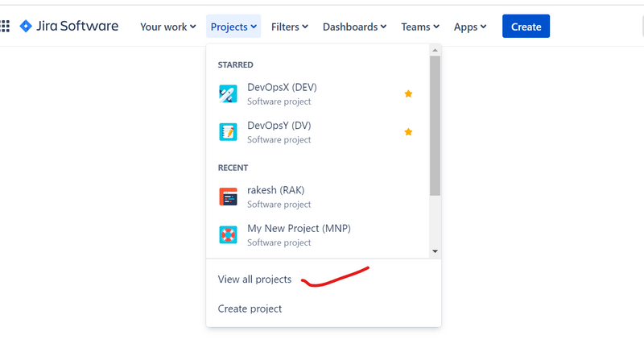Choose View all projects
Image resolution: width=644 pixels, height=352 pixels.
tap(254, 280)
